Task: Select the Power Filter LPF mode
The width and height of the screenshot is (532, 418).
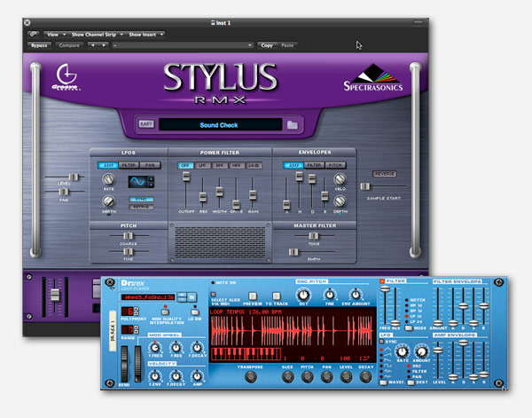Action: click(202, 165)
